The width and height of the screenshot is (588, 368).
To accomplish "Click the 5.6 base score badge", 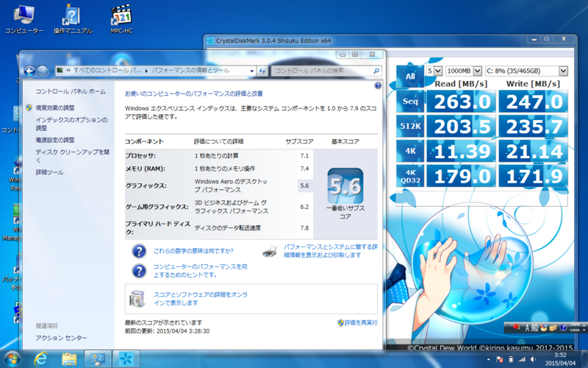I will (x=345, y=186).
